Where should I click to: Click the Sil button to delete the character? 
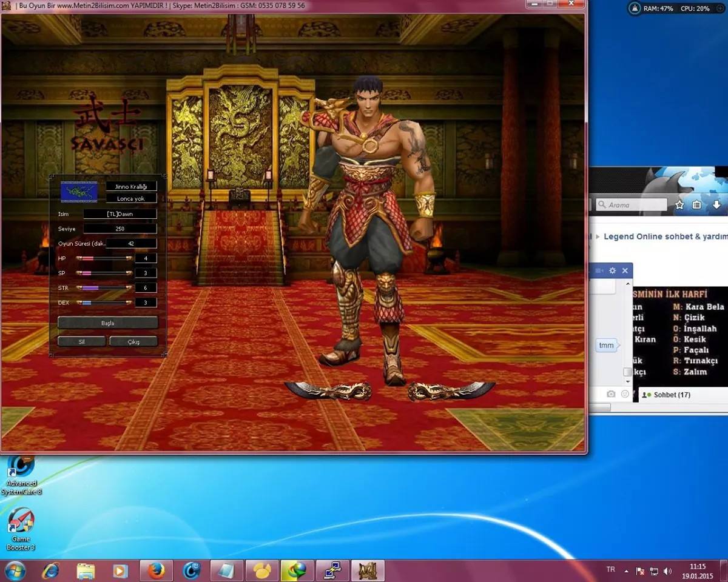[x=81, y=341]
